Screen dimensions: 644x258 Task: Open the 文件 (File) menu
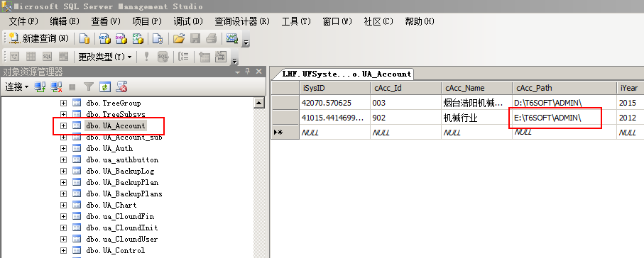[x=23, y=21]
